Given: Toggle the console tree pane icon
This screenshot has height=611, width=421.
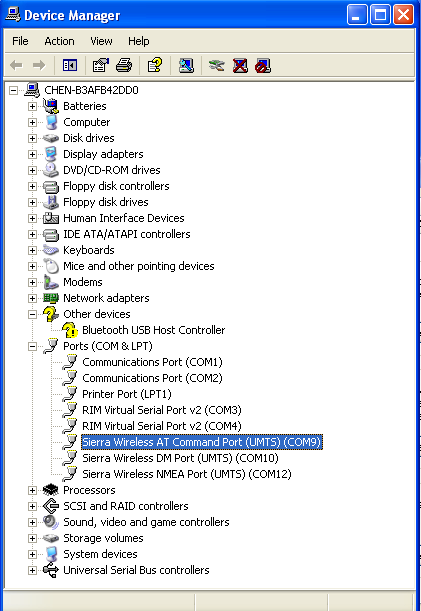Looking at the screenshot, I should point(70,65).
